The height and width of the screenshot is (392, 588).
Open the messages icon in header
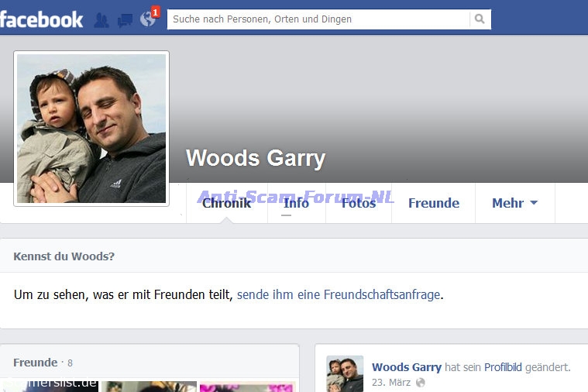(x=124, y=20)
